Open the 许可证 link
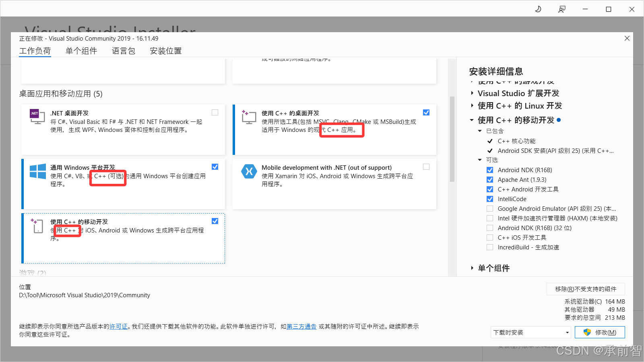This screenshot has height=362, width=644. pyautogui.click(x=118, y=327)
